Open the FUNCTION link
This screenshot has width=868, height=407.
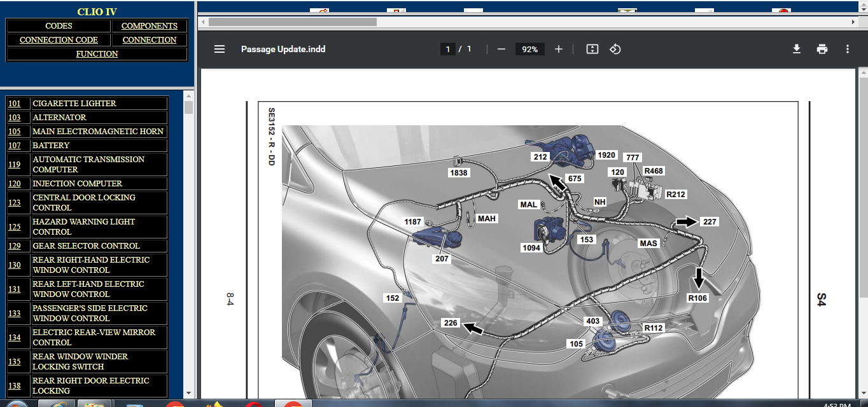[97, 54]
